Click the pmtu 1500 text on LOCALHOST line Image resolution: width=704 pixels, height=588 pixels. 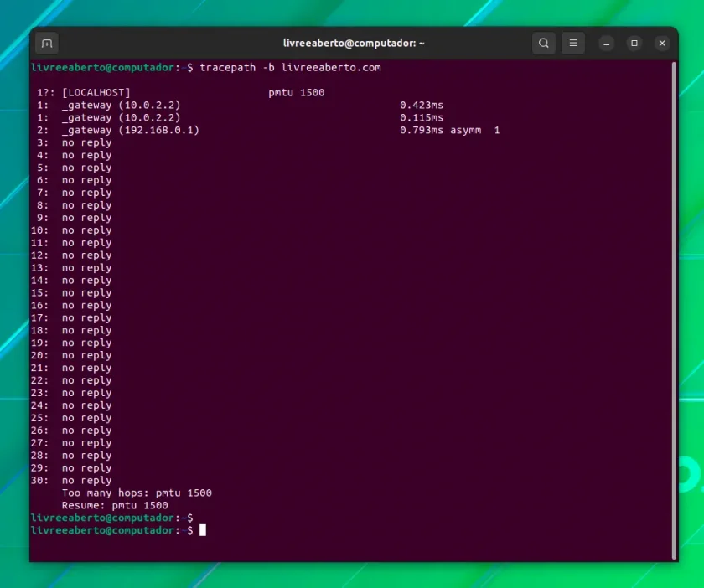(x=297, y=92)
